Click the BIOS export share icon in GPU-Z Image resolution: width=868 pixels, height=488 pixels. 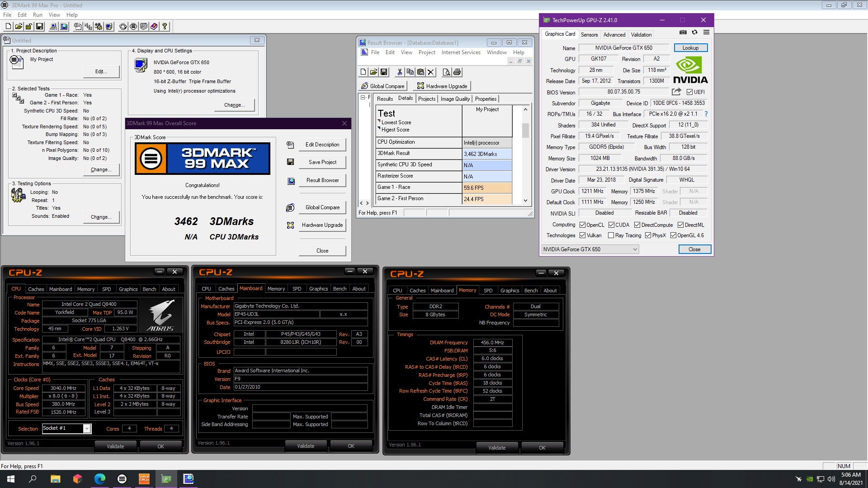click(x=676, y=92)
